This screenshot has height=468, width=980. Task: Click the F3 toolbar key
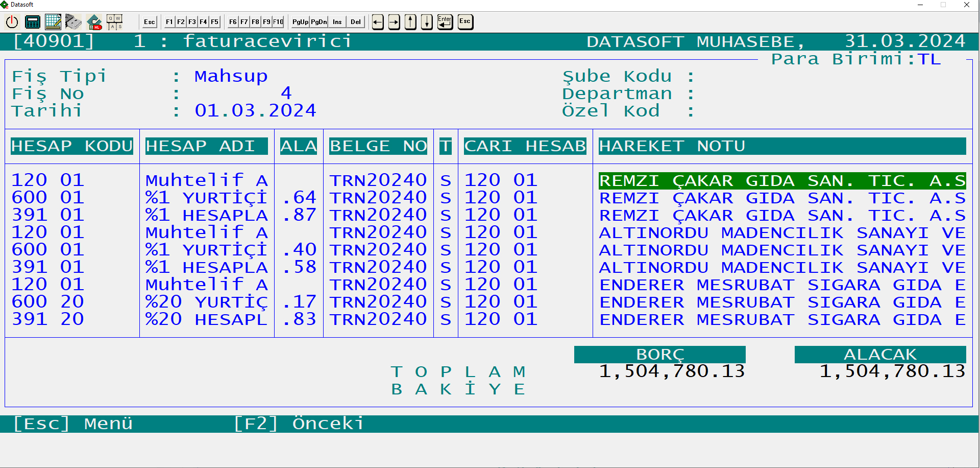click(x=192, y=22)
